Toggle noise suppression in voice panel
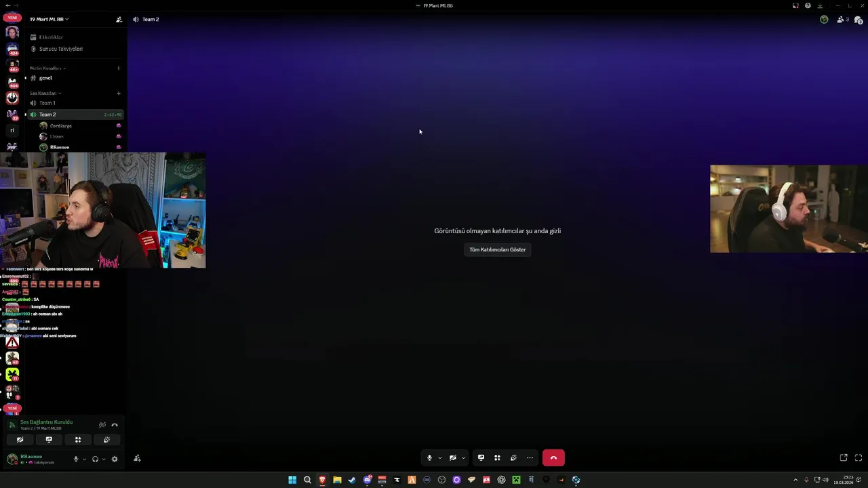 102,425
